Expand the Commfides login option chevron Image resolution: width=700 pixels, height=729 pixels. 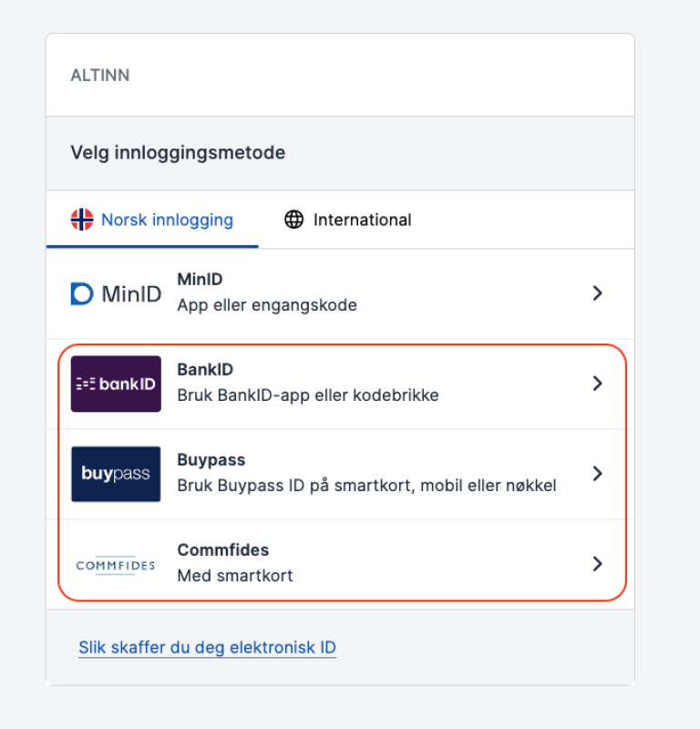[598, 563]
